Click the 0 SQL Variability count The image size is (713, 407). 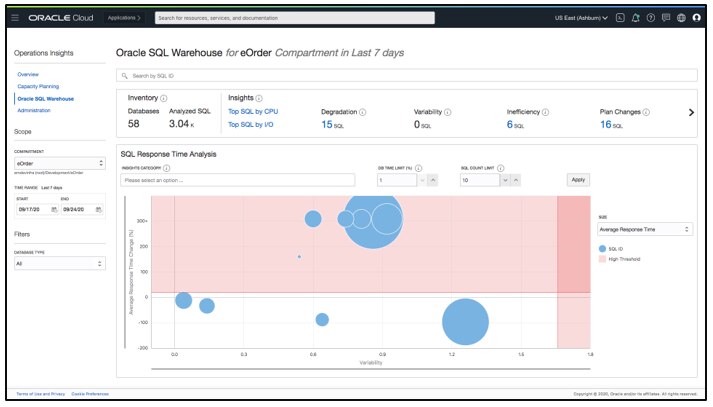coord(422,124)
